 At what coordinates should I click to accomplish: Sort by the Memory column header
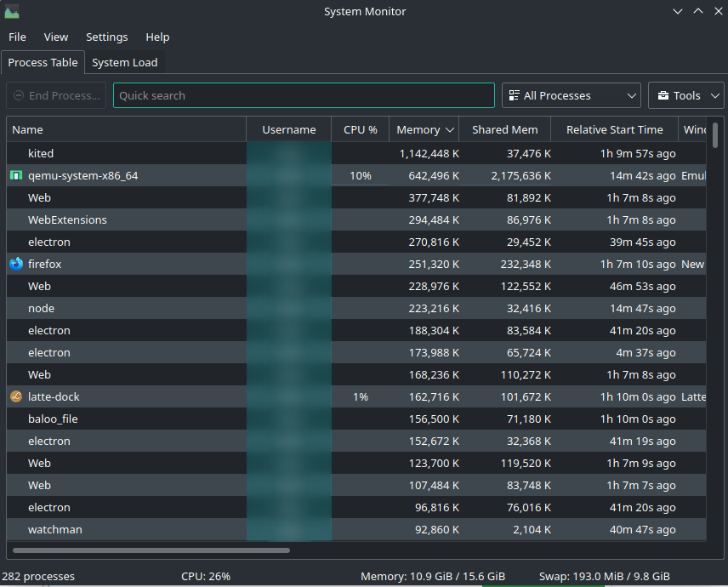click(424, 129)
